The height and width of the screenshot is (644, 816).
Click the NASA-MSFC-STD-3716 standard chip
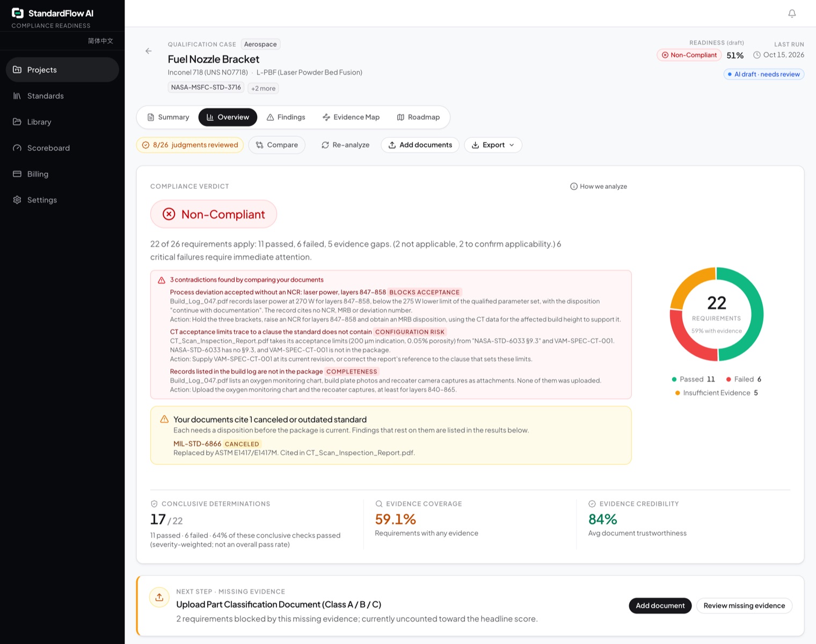pyautogui.click(x=206, y=87)
